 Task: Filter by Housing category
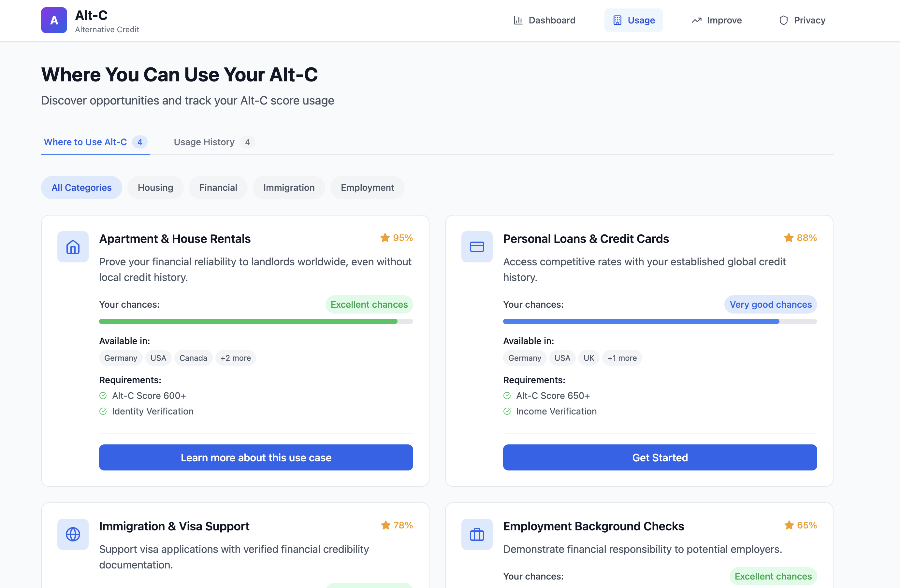(x=155, y=188)
